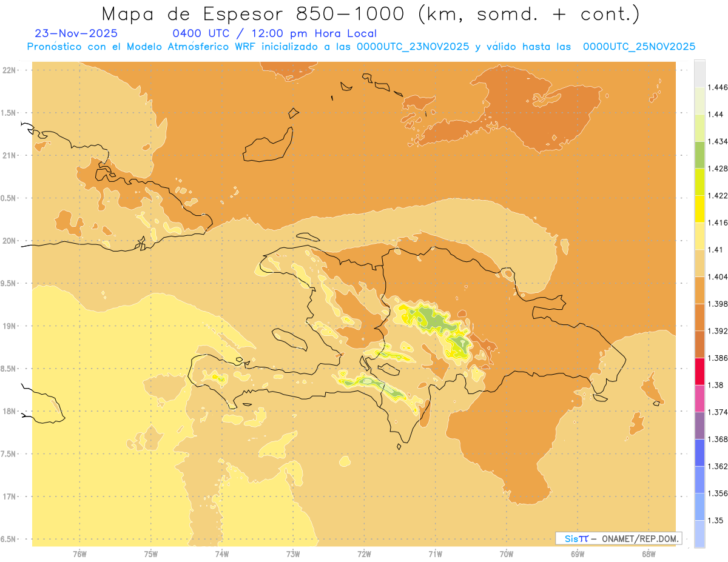Click the '70W' longitude label
The image size is (728, 562).
click(507, 554)
